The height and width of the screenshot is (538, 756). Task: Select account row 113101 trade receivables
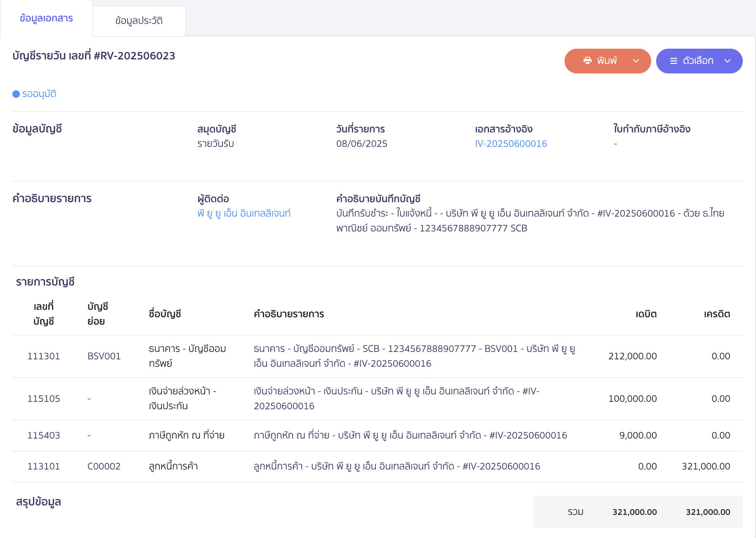click(44, 466)
